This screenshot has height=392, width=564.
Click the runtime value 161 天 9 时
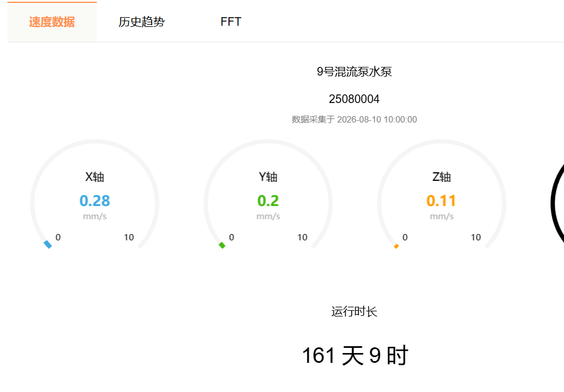(x=354, y=355)
